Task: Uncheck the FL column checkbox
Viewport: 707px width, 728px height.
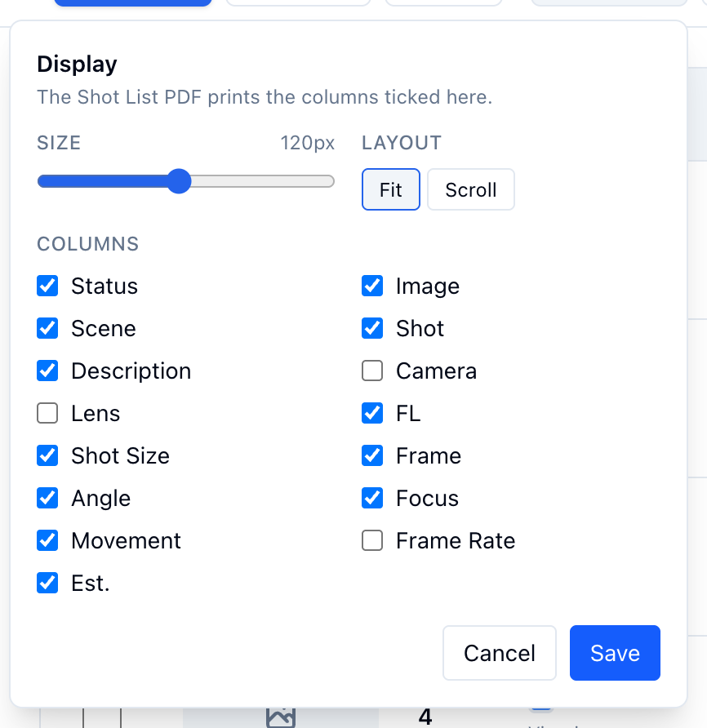Action: pos(372,413)
